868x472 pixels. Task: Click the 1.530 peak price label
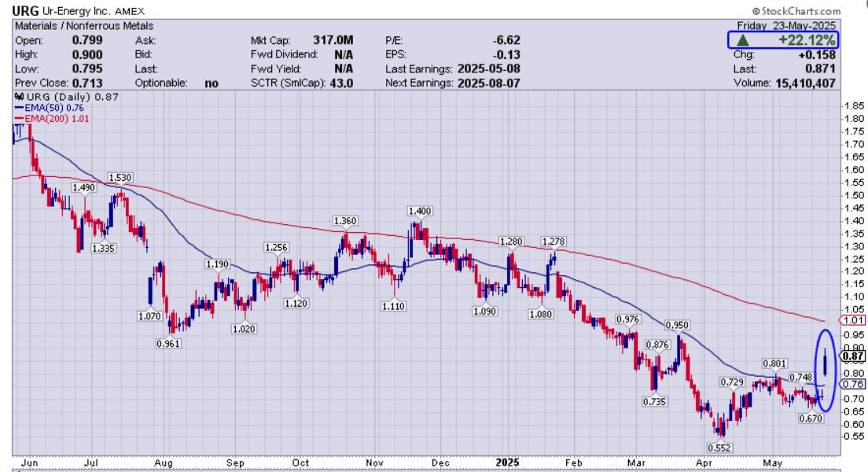[x=120, y=178]
